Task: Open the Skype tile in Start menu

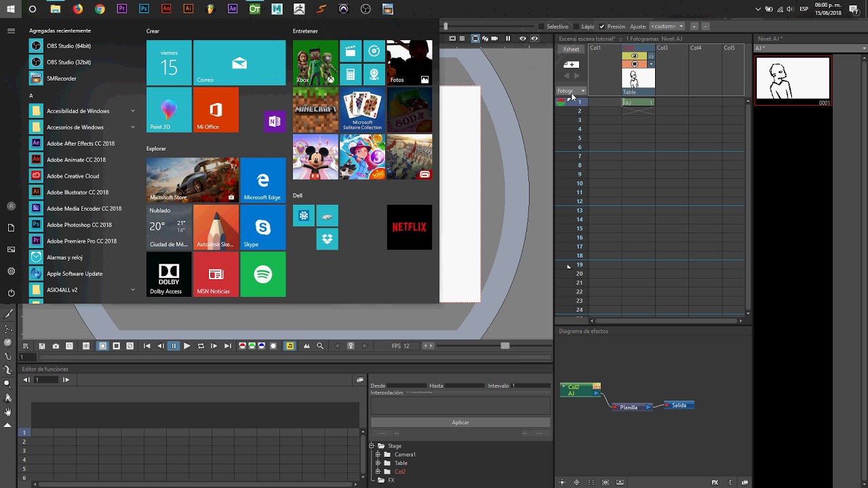Action: coord(263,227)
